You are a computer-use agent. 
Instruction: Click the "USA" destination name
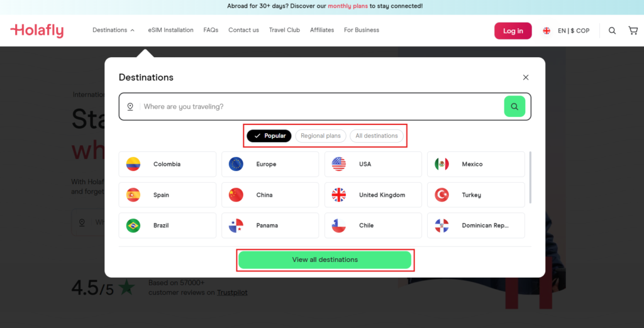[365, 164]
